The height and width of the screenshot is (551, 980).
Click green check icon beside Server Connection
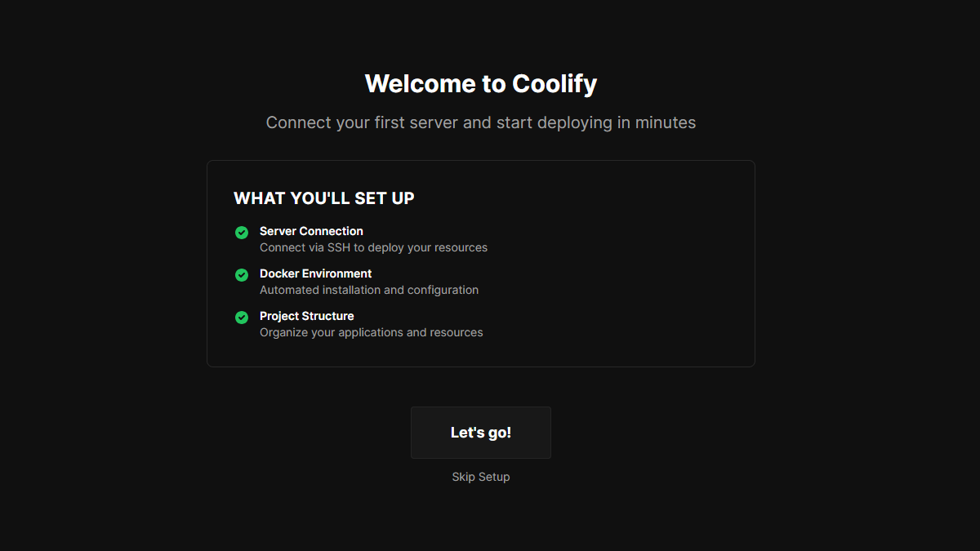point(242,233)
